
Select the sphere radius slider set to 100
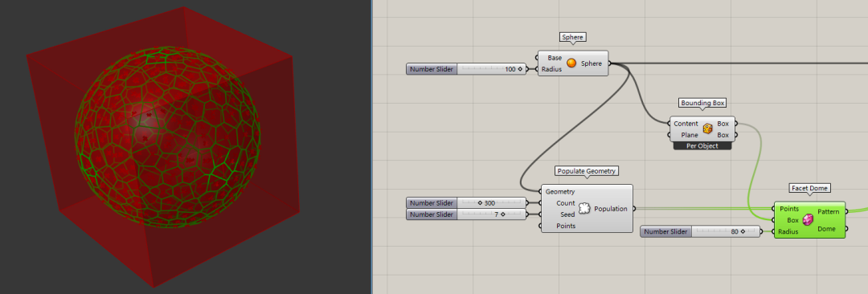coord(466,69)
